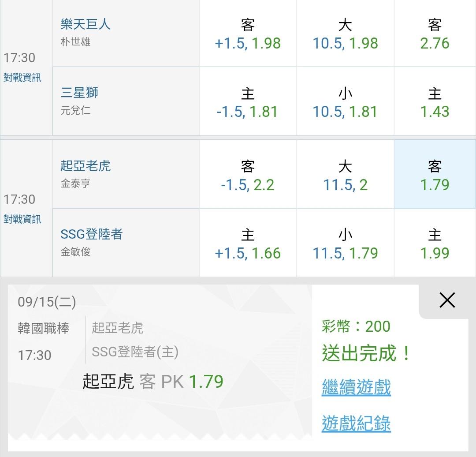Image resolution: width=476 pixels, height=457 pixels.
Task: Select 客 +1.5, 1.98 handicap for 樂天巨人
Action: pyautogui.click(x=248, y=33)
